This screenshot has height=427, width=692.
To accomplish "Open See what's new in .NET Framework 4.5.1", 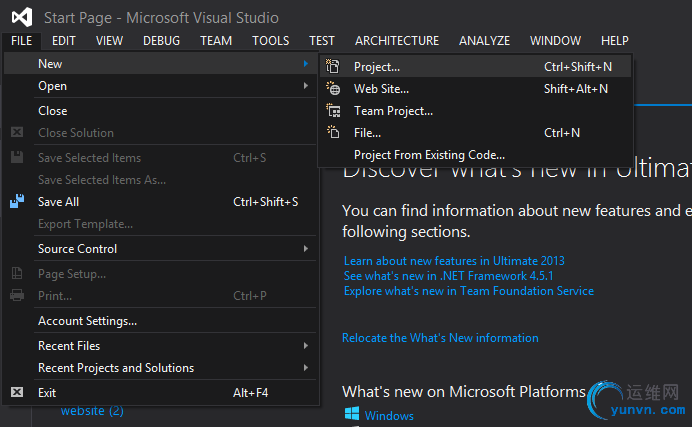I will point(448,276).
